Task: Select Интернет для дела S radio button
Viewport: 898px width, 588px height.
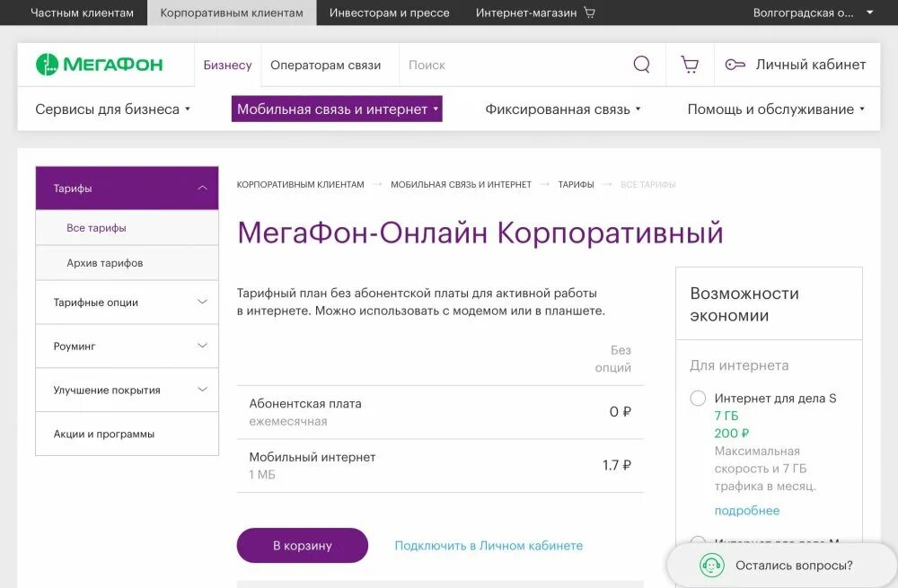Action: pyautogui.click(x=698, y=398)
